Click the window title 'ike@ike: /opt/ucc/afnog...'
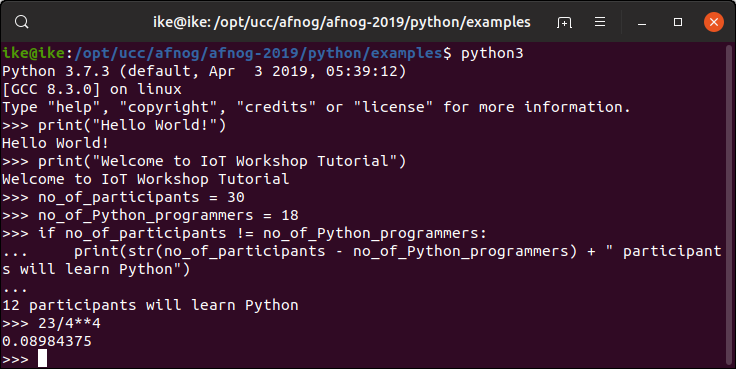 pos(342,22)
